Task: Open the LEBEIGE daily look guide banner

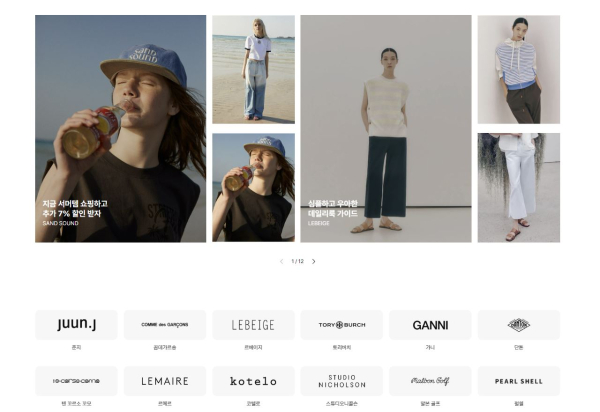Action: coord(386,129)
